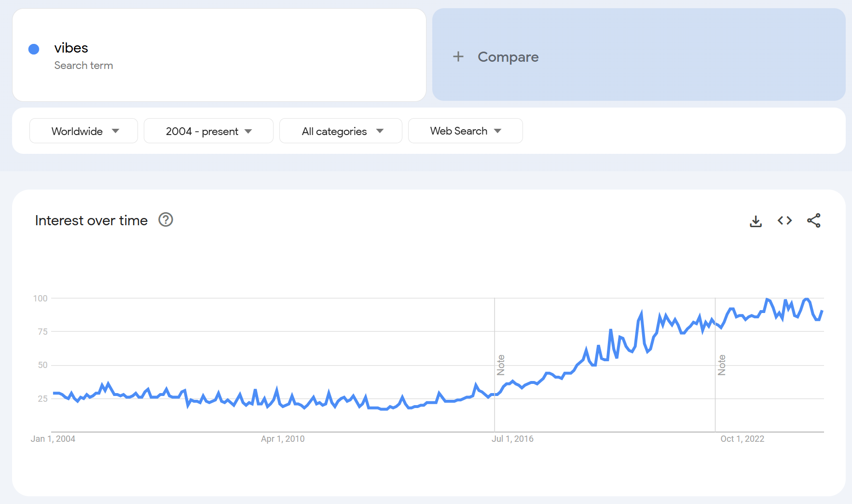Open the embed code icon

784,220
